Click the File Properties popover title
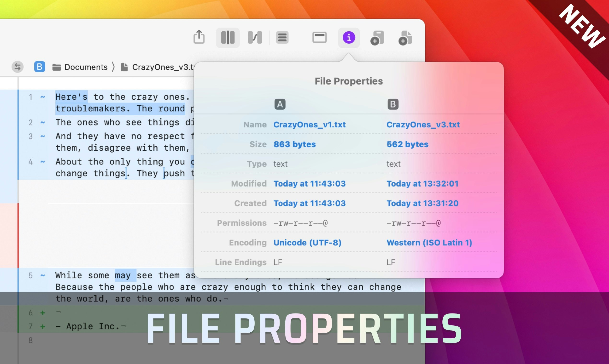The width and height of the screenshot is (609, 364). pos(349,81)
